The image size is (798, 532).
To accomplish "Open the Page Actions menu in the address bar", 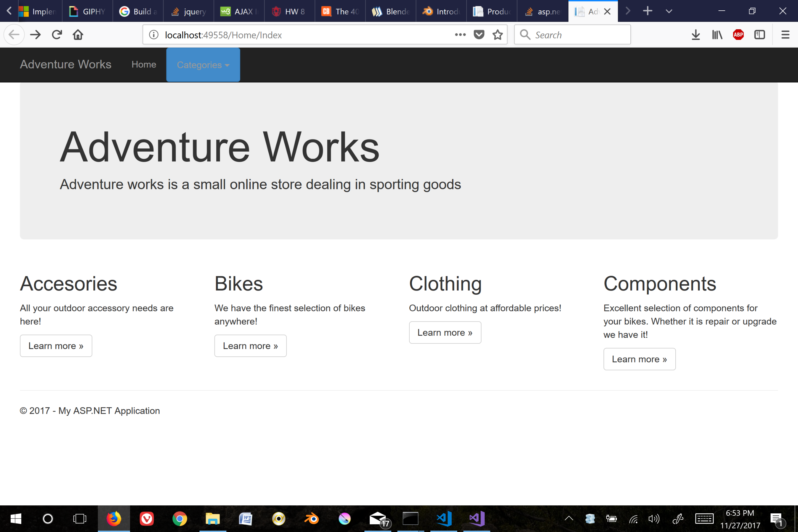I will (x=460, y=34).
